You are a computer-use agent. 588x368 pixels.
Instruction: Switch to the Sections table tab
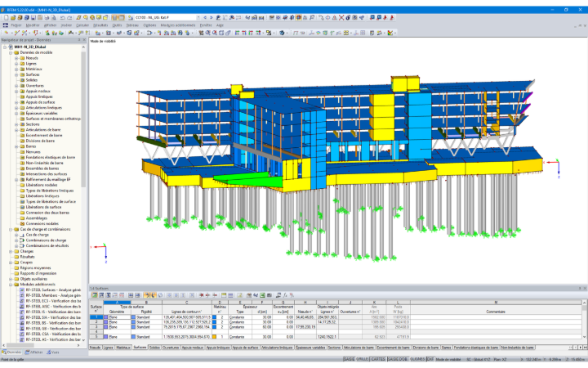334,348
